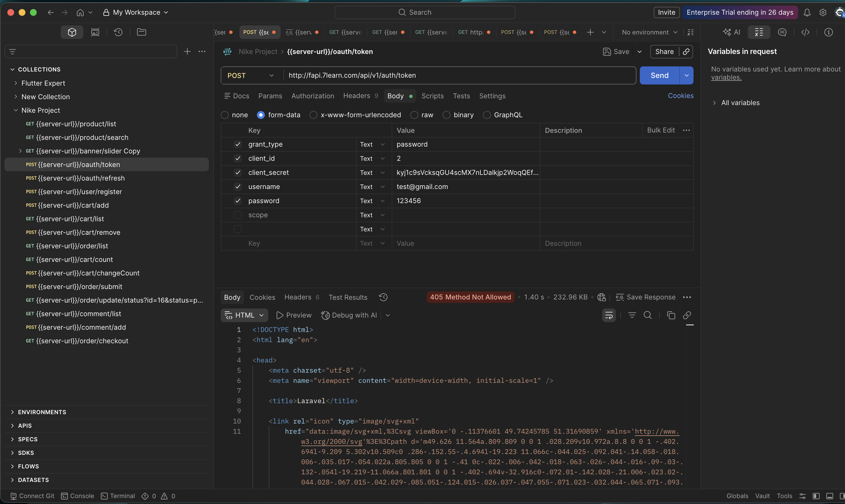The height and width of the screenshot is (504, 845).
Task: Open the request info icon
Action: pyautogui.click(x=828, y=32)
